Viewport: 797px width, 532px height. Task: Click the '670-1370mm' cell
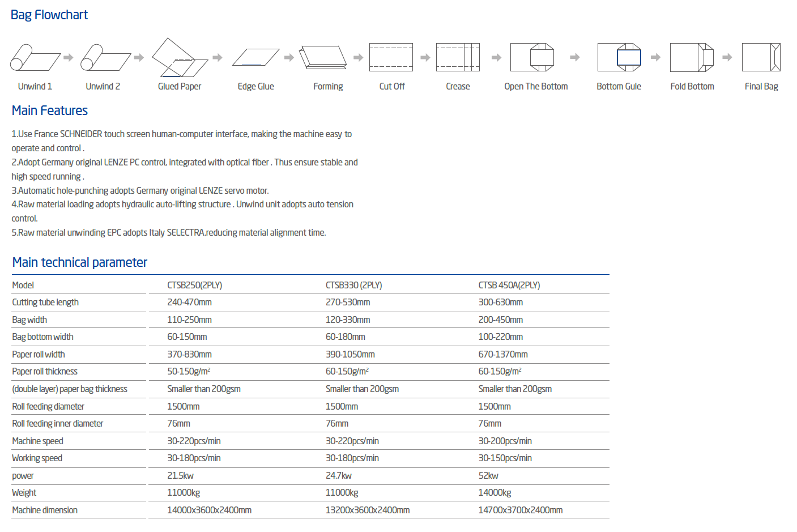pos(503,355)
